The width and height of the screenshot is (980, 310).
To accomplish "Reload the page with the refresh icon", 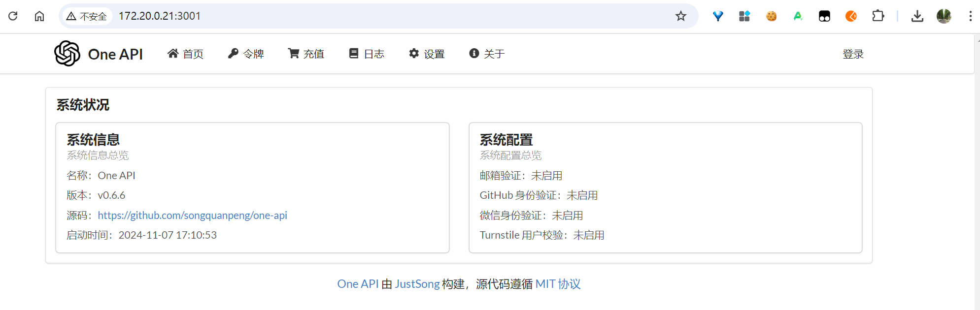I will pos(13,16).
